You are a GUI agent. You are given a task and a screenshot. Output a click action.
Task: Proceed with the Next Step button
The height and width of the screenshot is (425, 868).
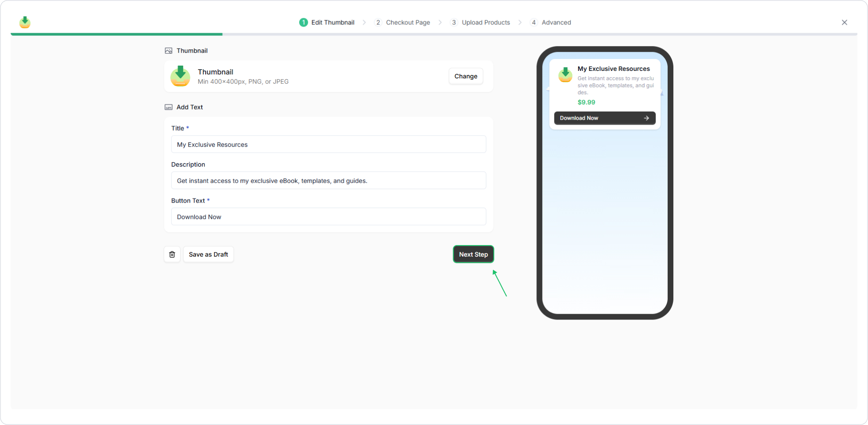(x=473, y=254)
